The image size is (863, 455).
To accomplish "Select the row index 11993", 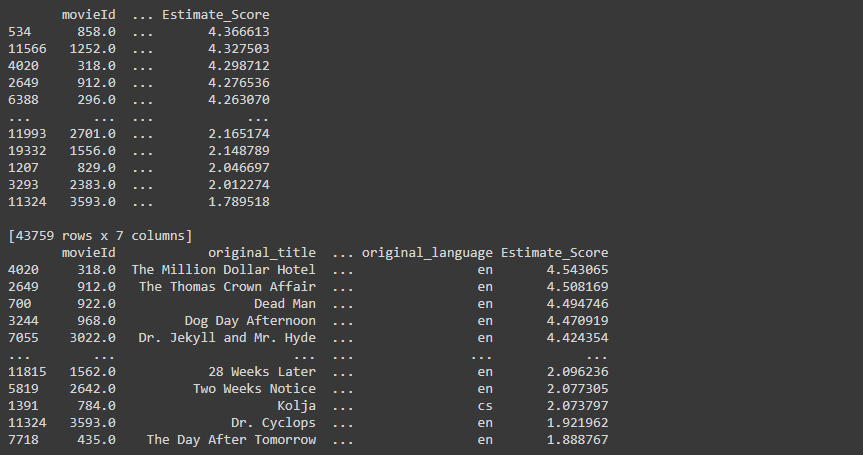I will point(27,134).
